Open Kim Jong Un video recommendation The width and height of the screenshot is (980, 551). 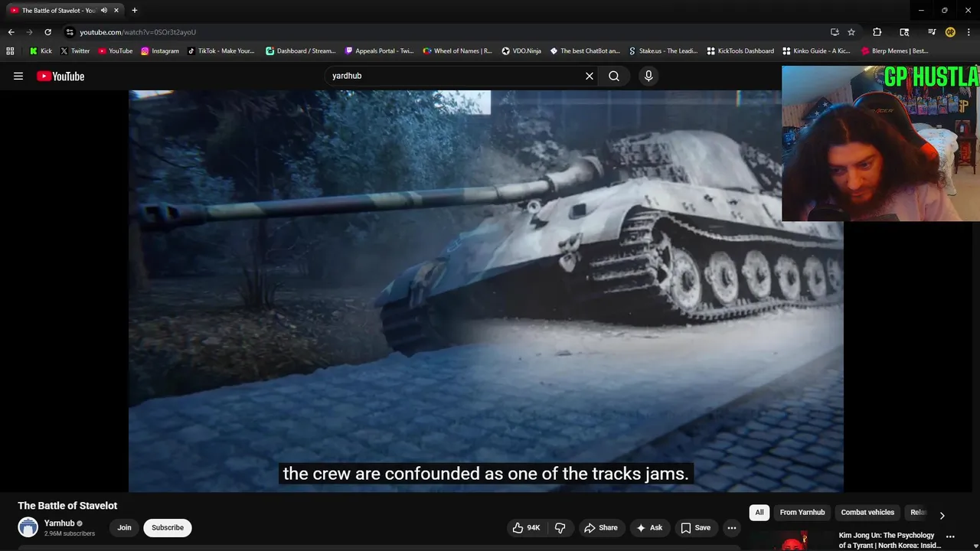tap(890, 540)
